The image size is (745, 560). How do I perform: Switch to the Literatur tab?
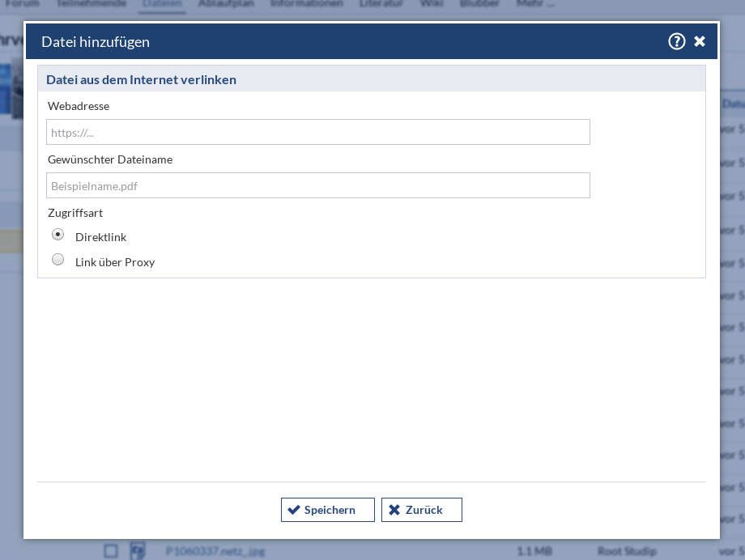[381, 3]
